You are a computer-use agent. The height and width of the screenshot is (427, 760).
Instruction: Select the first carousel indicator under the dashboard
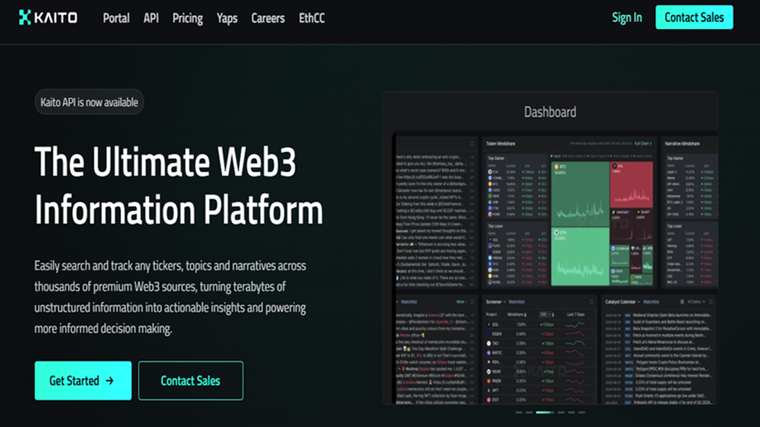point(519,412)
